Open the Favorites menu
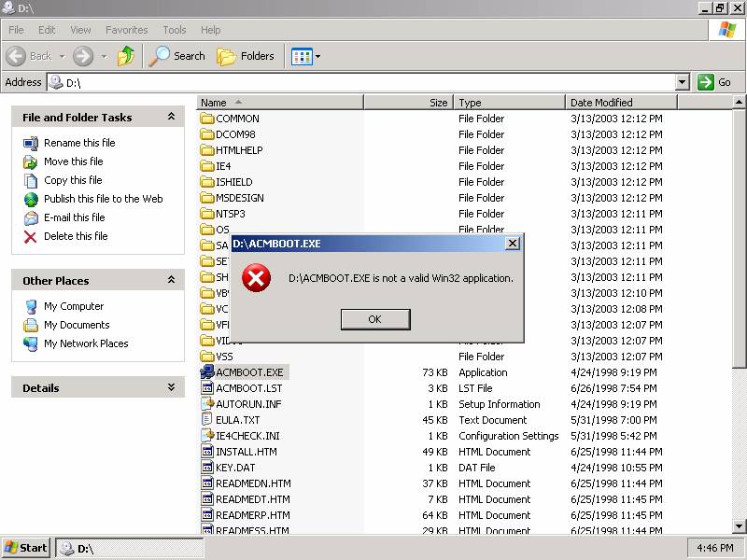This screenshot has width=747, height=560. (x=127, y=30)
